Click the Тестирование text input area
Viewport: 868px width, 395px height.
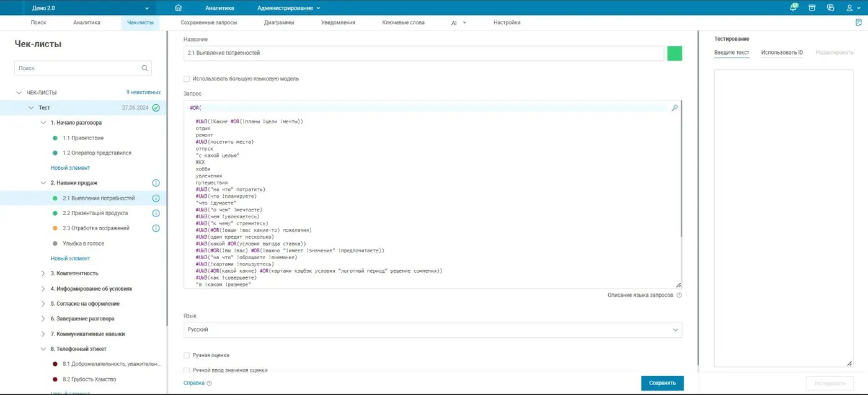784,218
